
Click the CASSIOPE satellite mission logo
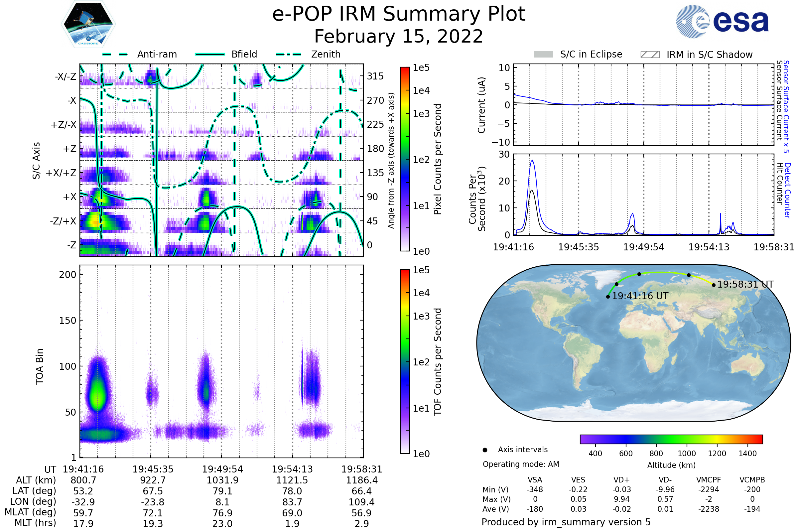(x=88, y=24)
